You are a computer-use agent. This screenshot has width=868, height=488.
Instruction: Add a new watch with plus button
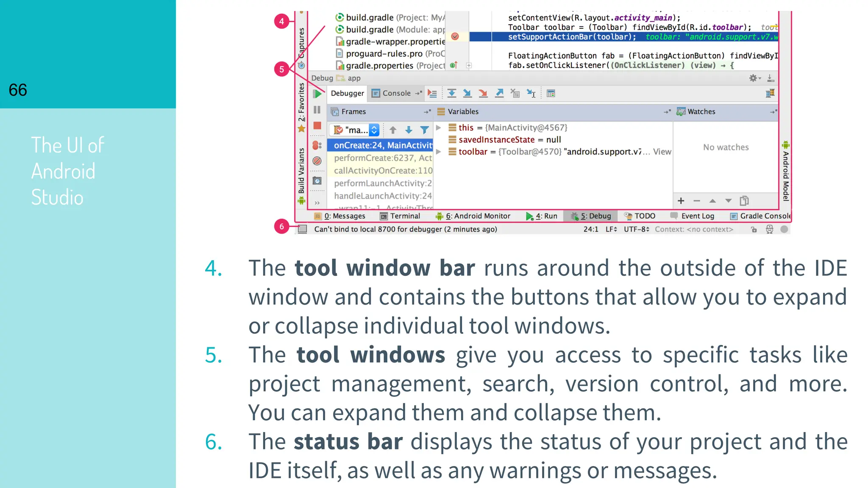(681, 201)
